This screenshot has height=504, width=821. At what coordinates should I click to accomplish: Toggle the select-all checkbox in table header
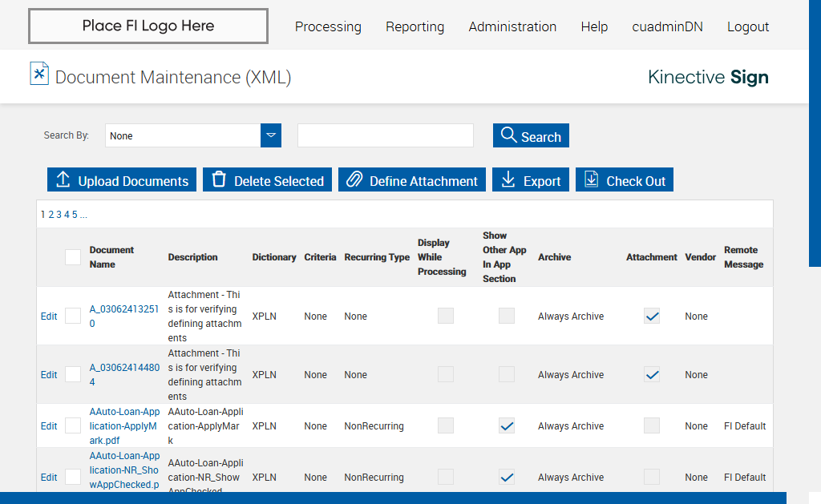point(73,257)
